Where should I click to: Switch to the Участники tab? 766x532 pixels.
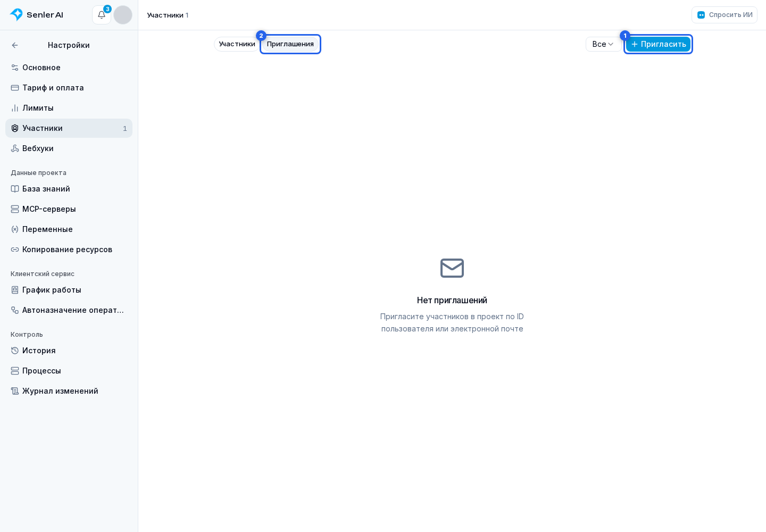[237, 44]
